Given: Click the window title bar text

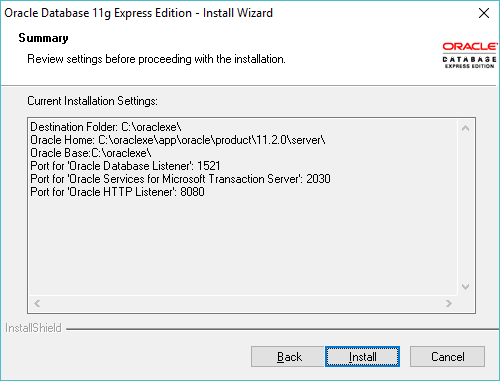Looking at the screenshot, I should click(138, 13).
